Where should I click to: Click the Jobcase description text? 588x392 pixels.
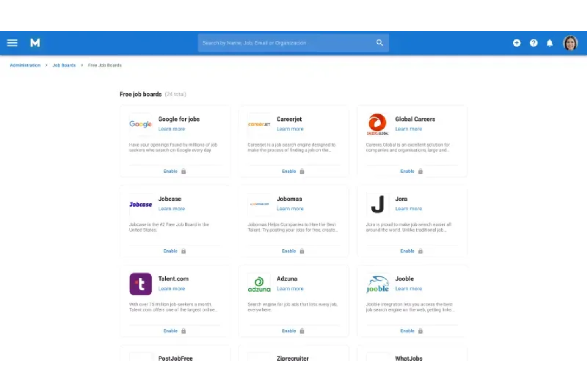pos(169,227)
